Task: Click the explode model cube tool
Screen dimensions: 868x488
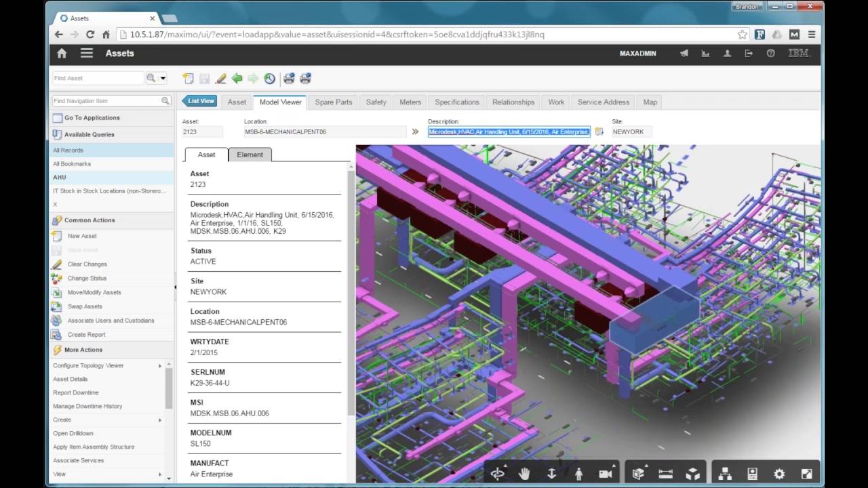Action: point(692,474)
